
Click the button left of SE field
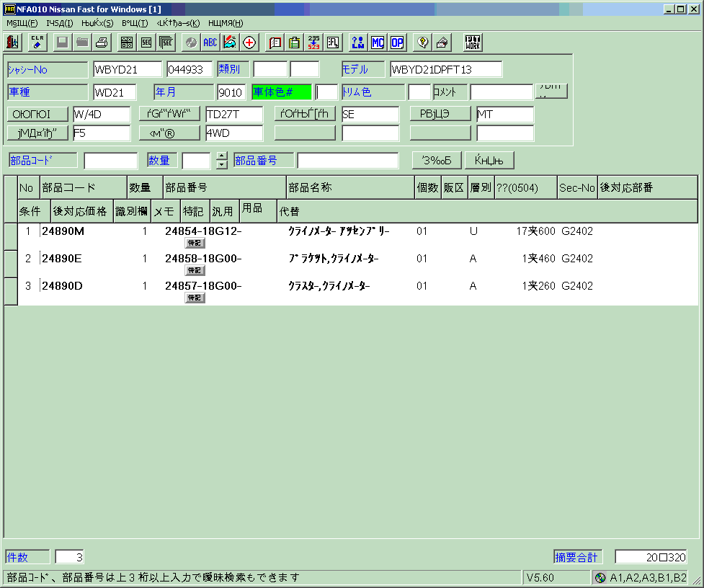pos(305,114)
